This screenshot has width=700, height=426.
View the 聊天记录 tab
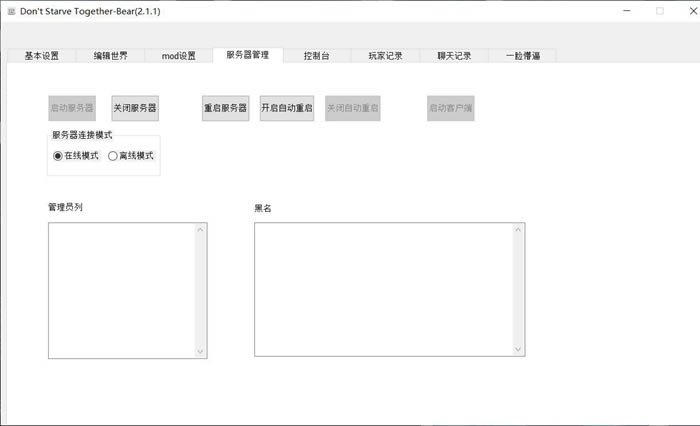tap(454, 56)
